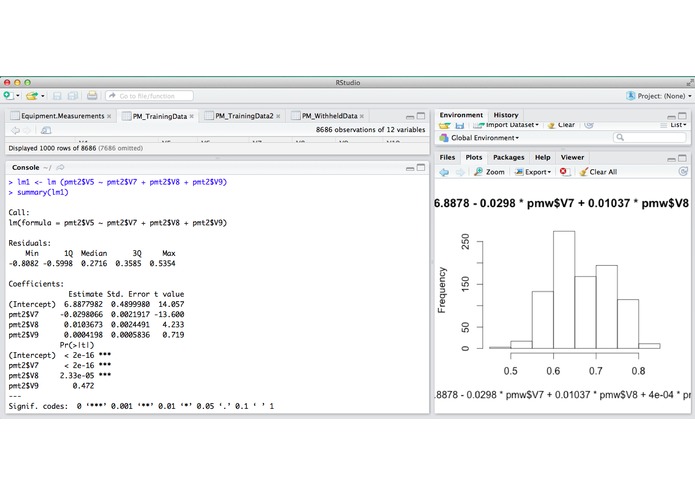Click Load workspace folder icon
Viewport: 695px width, 494px height.
(x=445, y=125)
